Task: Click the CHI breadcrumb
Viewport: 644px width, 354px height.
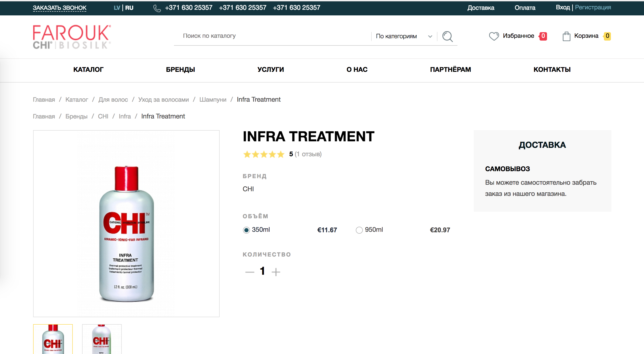Action: pyautogui.click(x=103, y=116)
